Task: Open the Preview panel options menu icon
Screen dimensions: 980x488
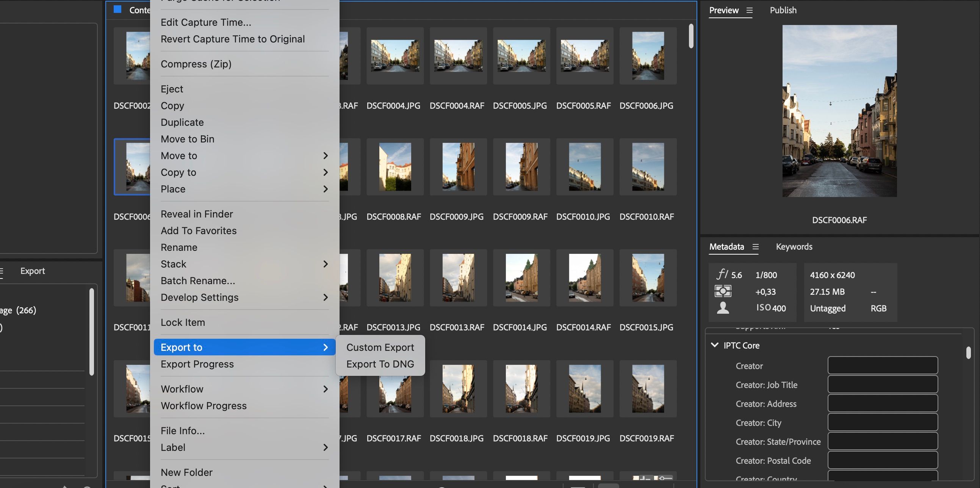Action: [x=749, y=11]
